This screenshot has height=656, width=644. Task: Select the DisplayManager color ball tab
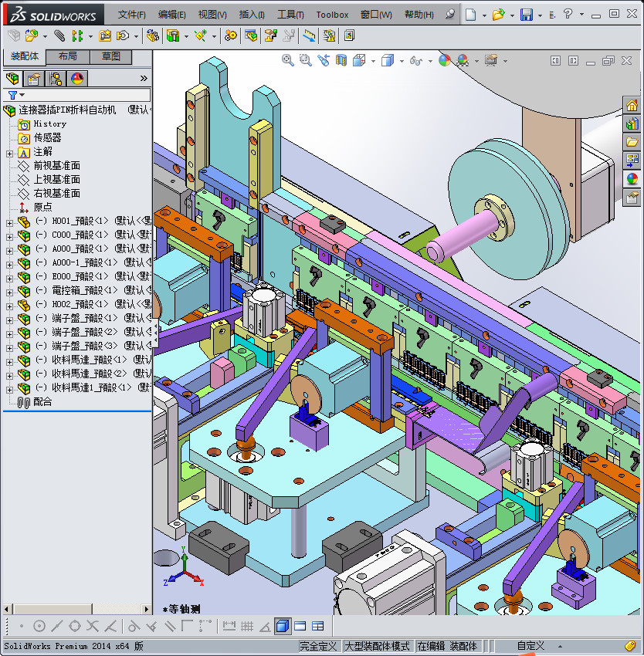77,78
